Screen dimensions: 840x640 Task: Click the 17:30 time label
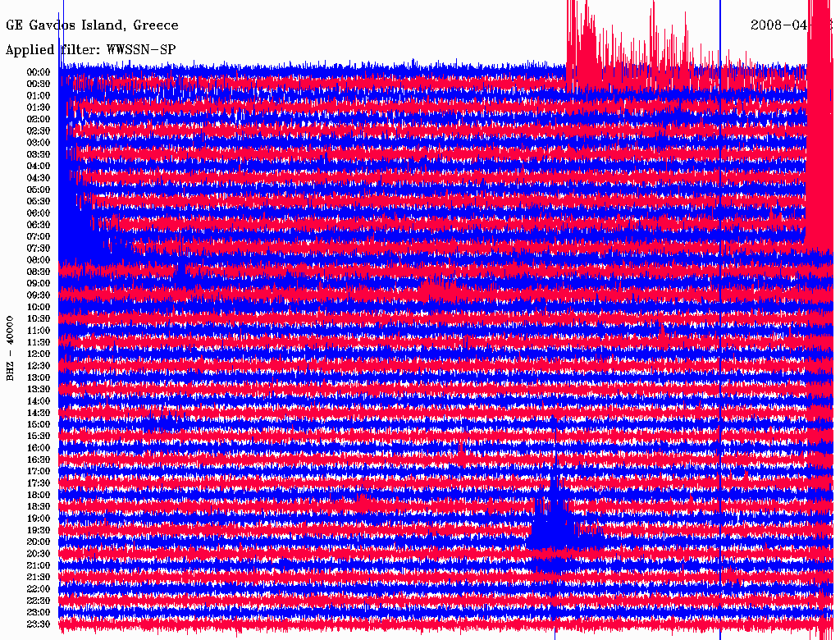[x=38, y=483]
